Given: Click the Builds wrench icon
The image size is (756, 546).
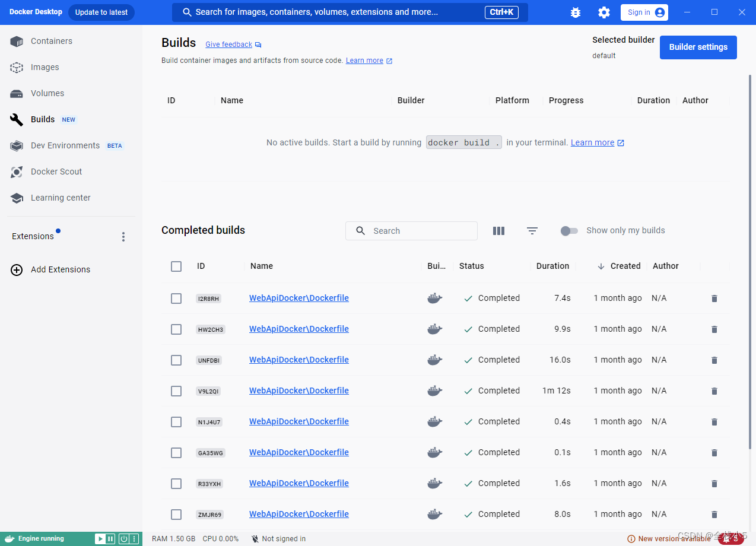Looking at the screenshot, I should [17, 120].
